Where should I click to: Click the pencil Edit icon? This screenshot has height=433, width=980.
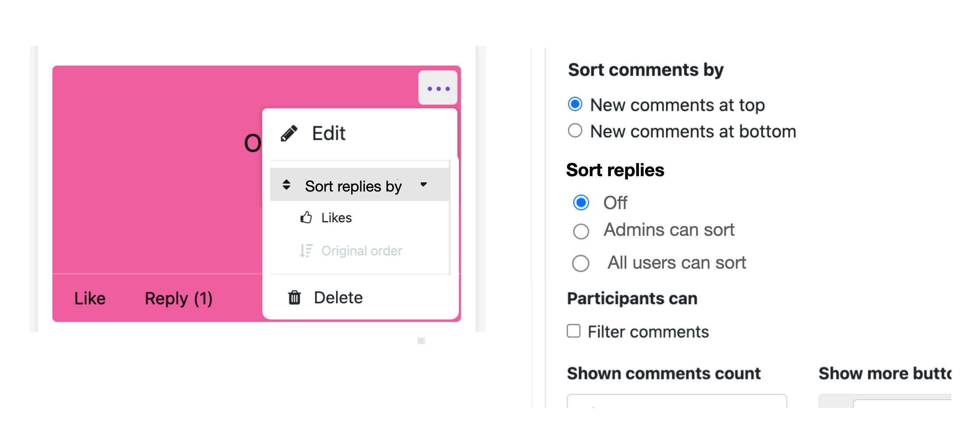coord(289,133)
